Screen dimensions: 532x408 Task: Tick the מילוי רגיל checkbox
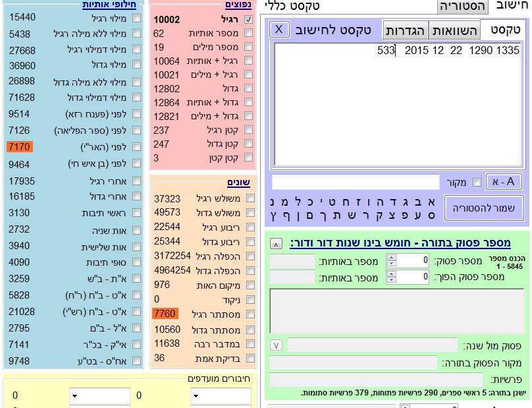pyautogui.click(x=136, y=18)
